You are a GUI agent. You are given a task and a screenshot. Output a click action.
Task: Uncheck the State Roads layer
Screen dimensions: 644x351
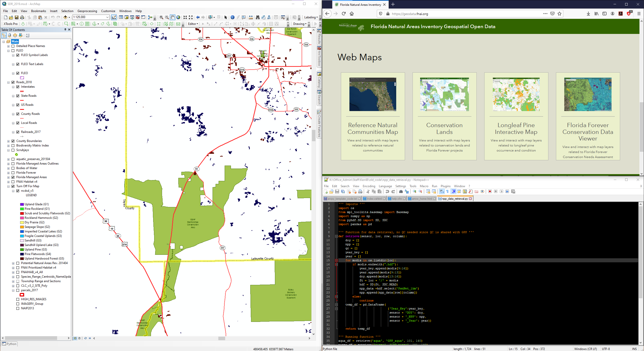coord(18,96)
